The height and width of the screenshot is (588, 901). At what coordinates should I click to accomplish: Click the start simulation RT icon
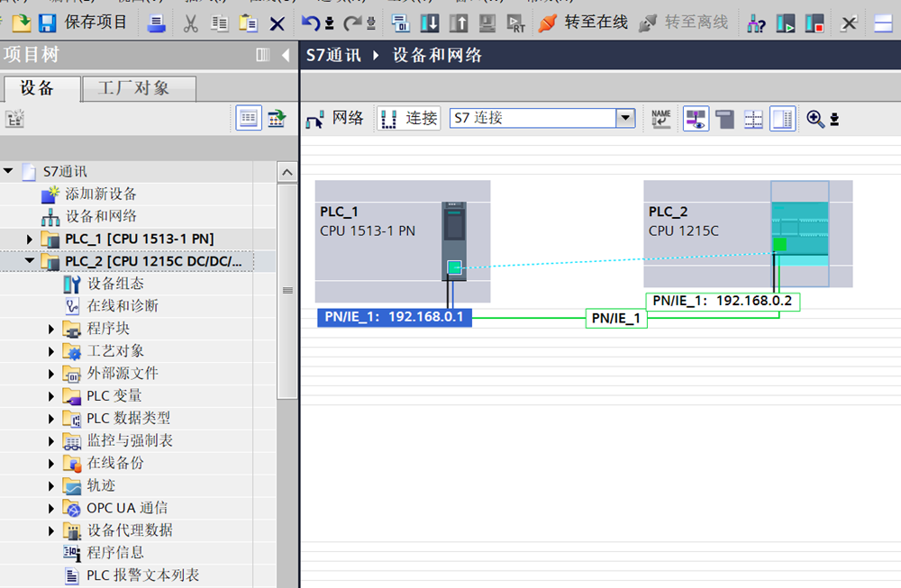coord(515,23)
